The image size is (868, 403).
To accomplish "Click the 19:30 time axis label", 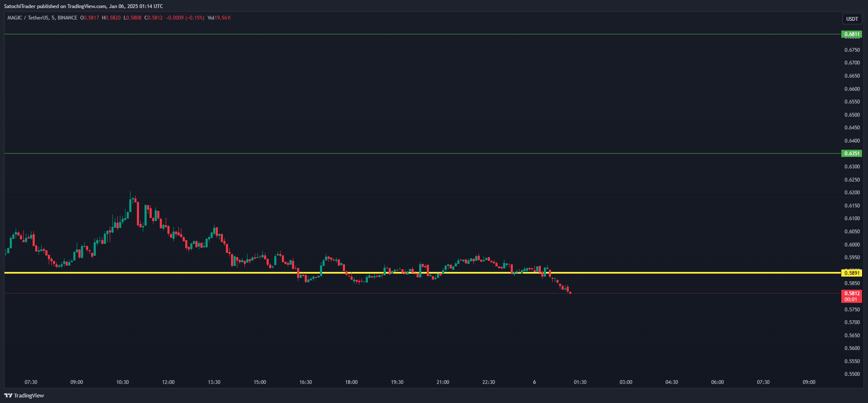I will [x=397, y=382].
